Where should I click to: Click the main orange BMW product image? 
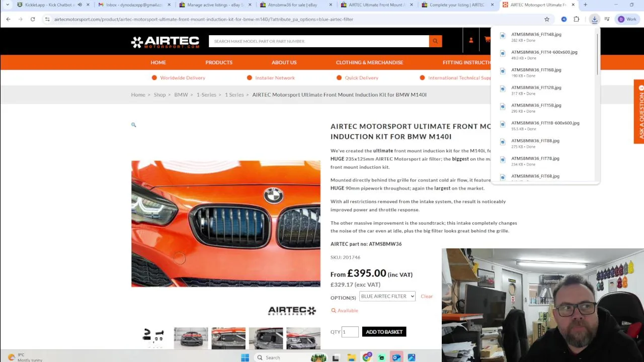pyautogui.click(x=226, y=224)
